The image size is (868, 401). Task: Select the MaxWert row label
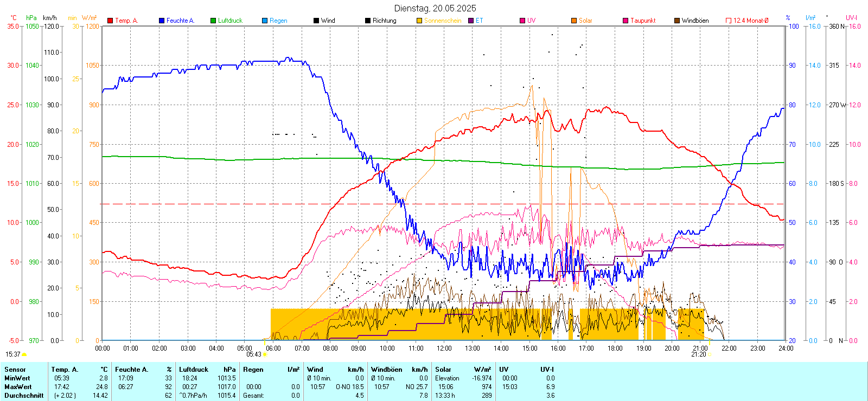pyautogui.click(x=18, y=387)
